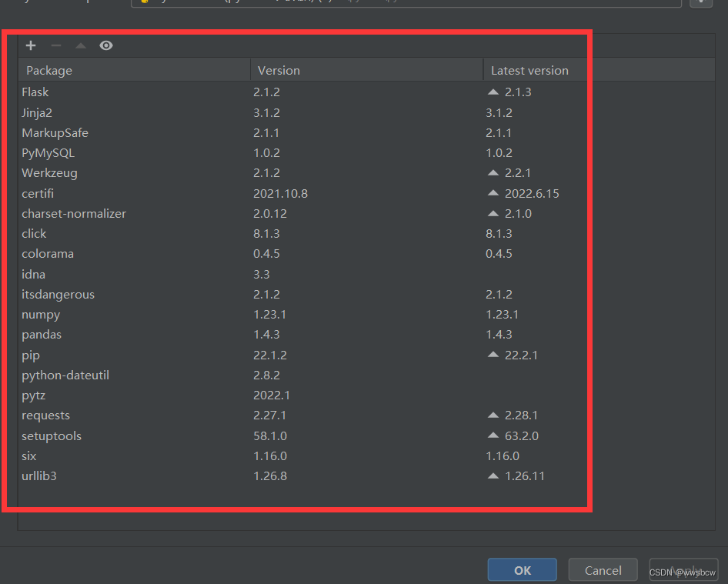Screen dimensions: 728x584
Task: Select the pandas package row
Action: click(x=367, y=334)
